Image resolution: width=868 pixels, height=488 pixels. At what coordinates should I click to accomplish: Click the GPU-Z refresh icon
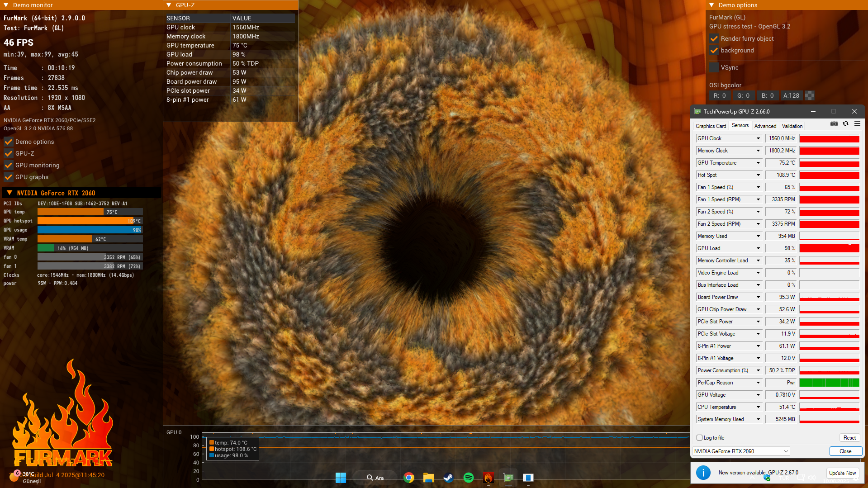845,124
